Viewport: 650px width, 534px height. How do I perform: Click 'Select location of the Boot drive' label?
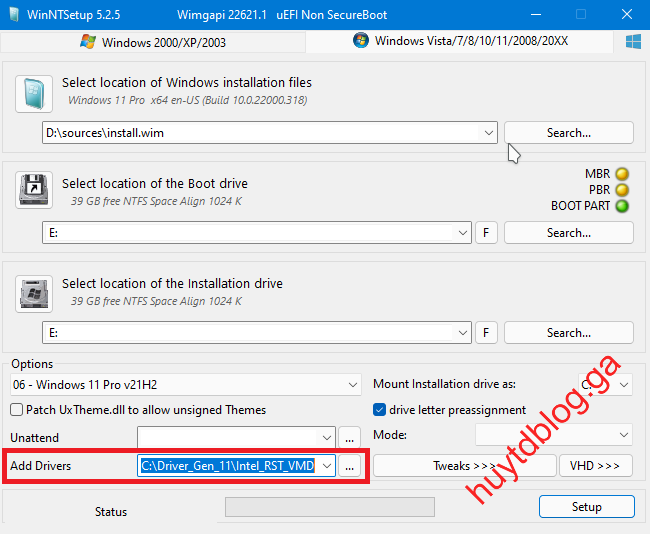(x=155, y=183)
